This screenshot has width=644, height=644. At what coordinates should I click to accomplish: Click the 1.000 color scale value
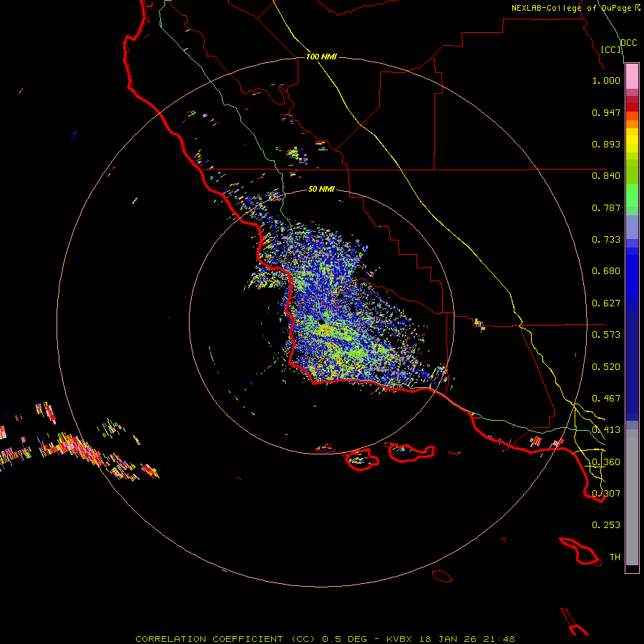(606, 80)
